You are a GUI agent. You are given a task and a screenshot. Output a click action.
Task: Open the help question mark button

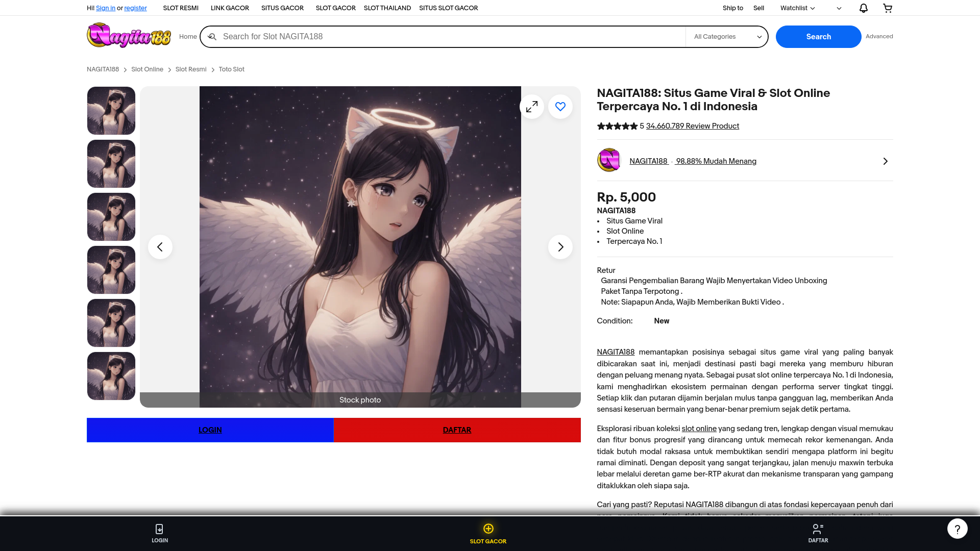[958, 529]
